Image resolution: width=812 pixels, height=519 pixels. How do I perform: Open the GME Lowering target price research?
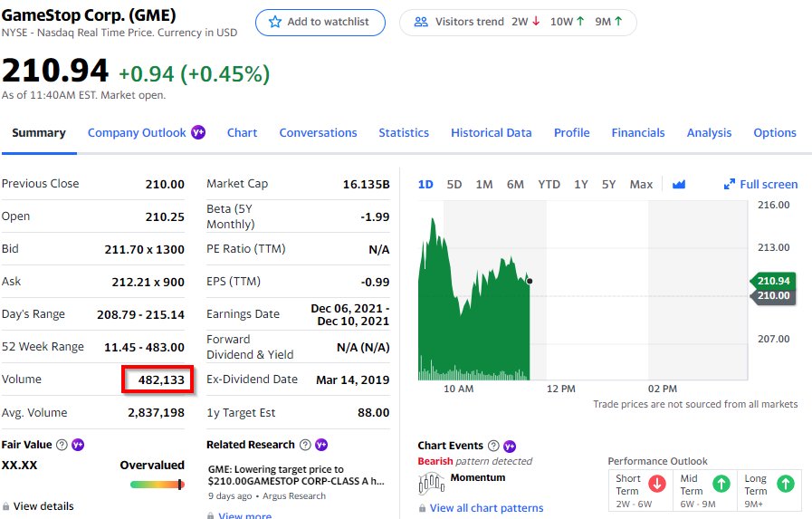point(296,475)
